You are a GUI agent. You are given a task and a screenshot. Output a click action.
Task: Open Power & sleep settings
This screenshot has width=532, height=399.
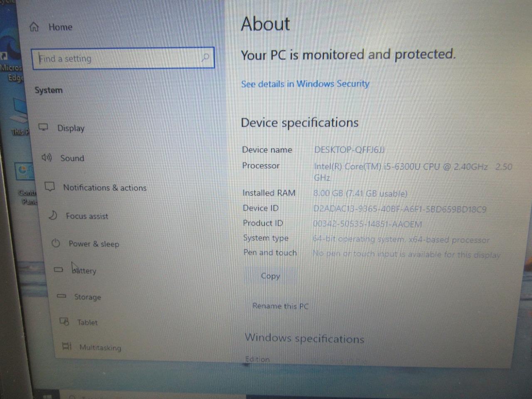(x=94, y=244)
